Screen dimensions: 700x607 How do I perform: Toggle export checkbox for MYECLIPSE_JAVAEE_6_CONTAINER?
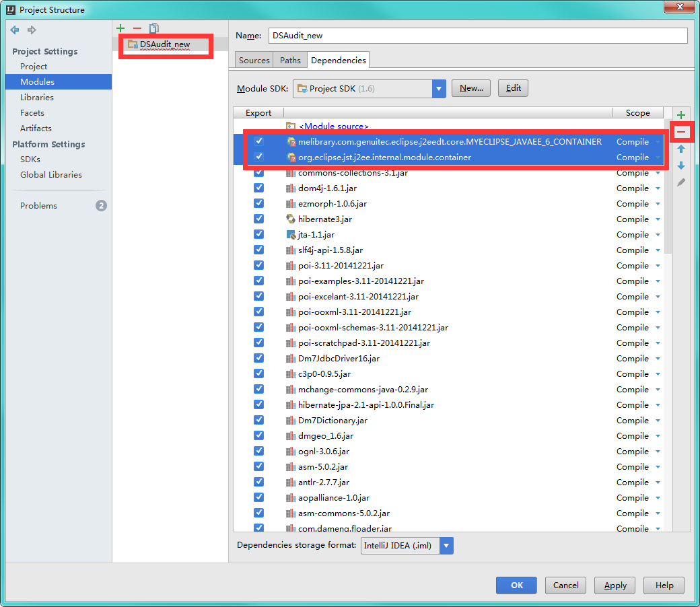(259, 141)
